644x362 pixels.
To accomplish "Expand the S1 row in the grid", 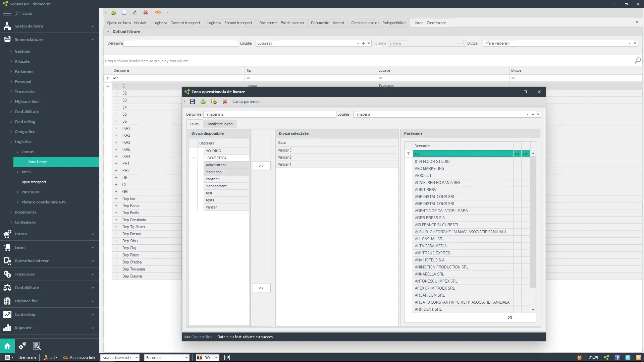I will (x=116, y=86).
